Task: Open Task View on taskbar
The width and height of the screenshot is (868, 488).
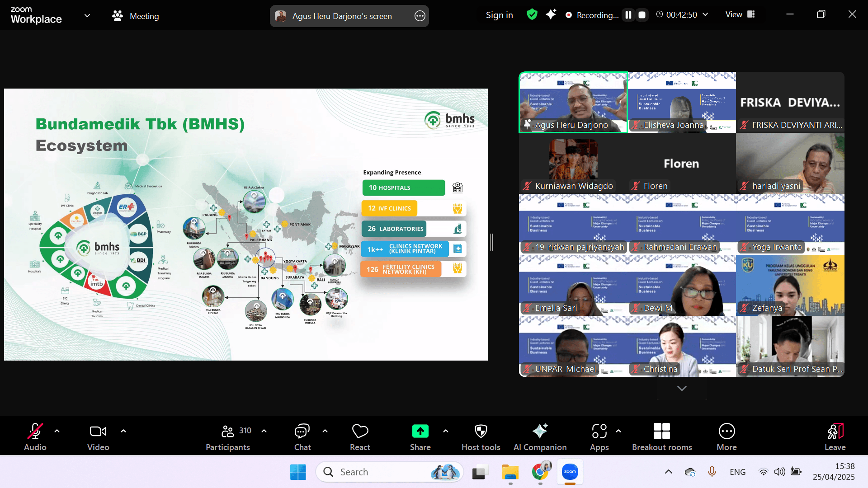Action: [480, 472]
